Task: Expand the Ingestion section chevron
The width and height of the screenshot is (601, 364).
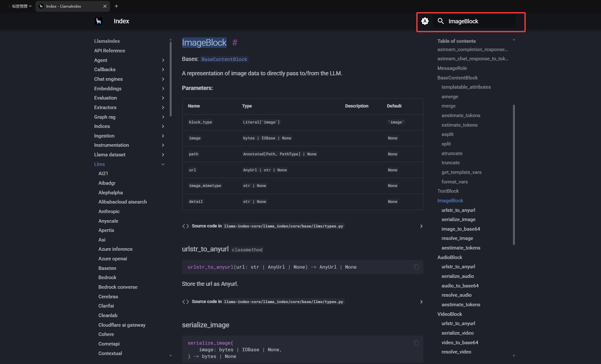Action: coord(163,136)
